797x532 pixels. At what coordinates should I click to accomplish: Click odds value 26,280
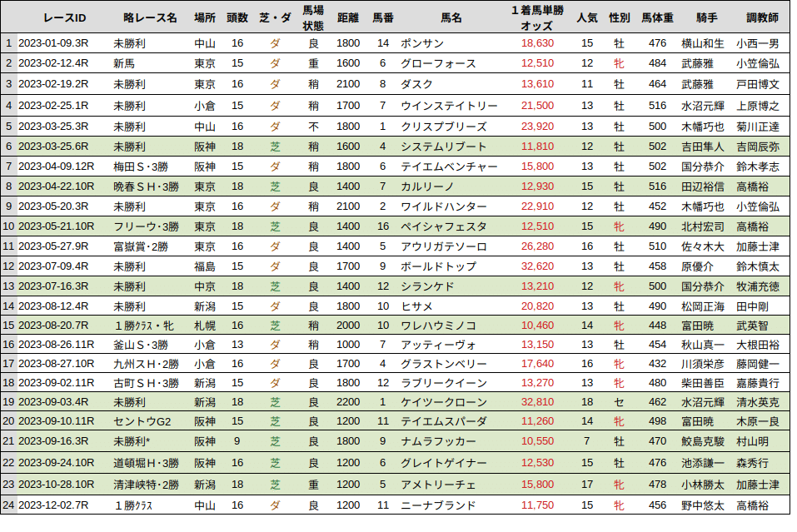tap(537, 246)
